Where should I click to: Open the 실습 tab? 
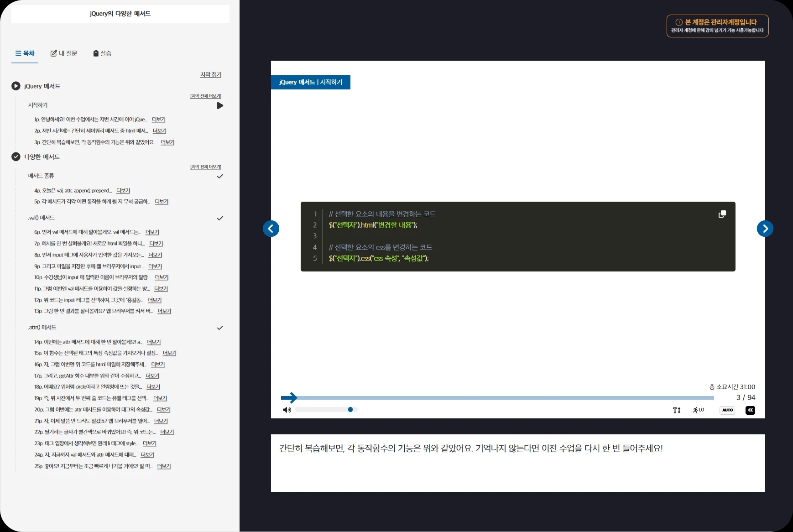tap(102, 53)
